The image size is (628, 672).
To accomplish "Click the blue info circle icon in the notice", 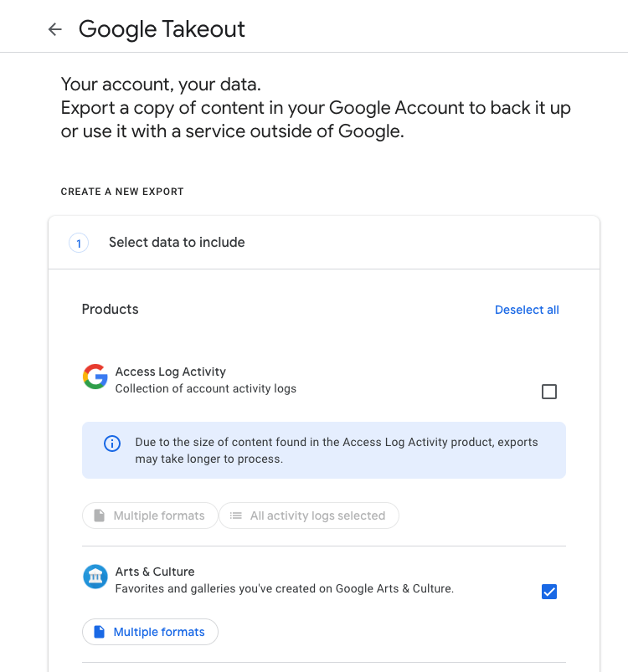I will click(112, 444).
